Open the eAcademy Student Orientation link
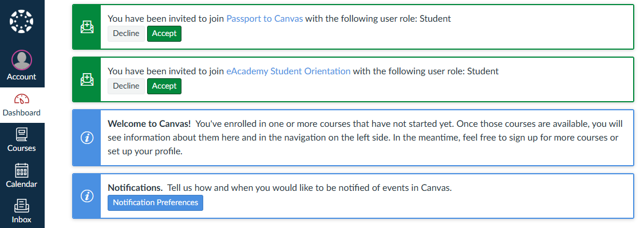Image resolution: width=644 pixels, height=228 pixels. pyautogui.click(x=289, y=71)
